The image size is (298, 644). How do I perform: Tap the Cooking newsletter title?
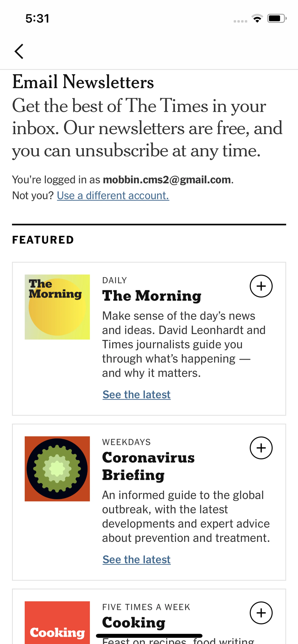point(133,622)
